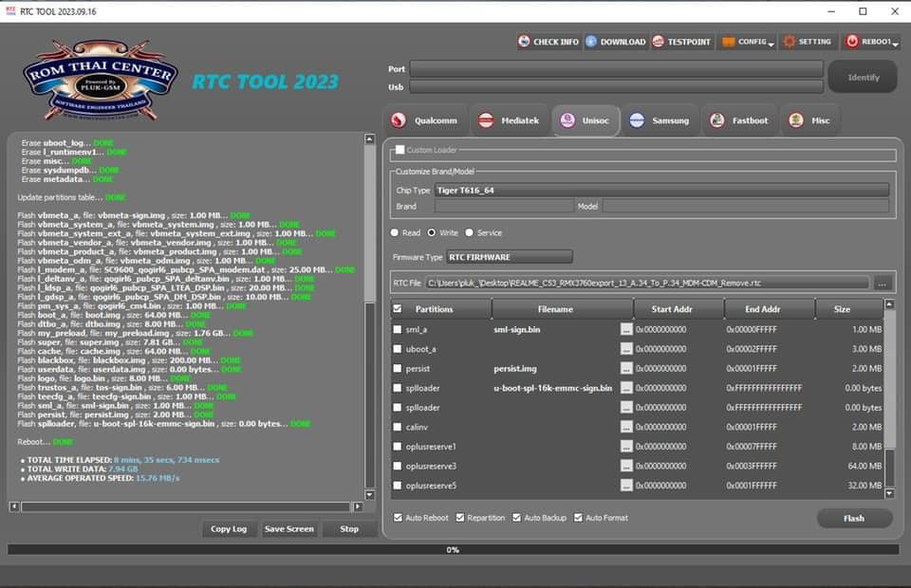Select the Unisoc tab

586,120
